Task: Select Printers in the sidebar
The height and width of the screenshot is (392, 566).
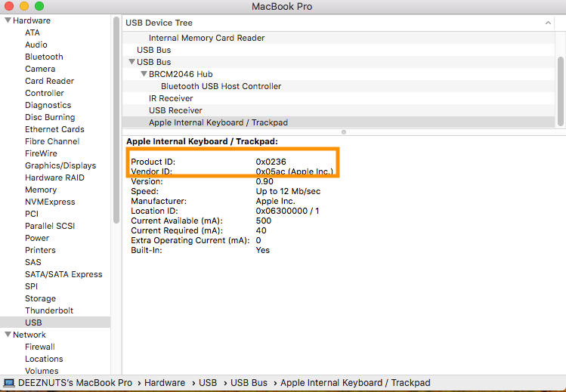Action: point(40,250)
